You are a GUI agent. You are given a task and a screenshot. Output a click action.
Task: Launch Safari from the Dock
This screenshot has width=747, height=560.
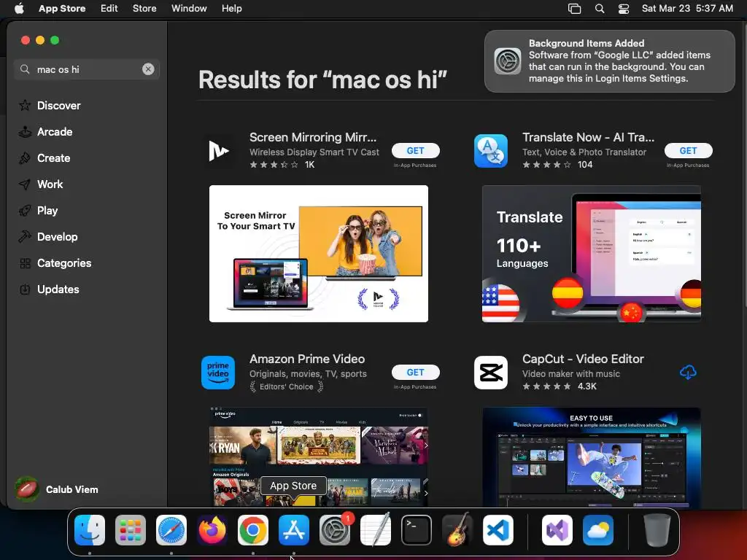coord(171,530)
